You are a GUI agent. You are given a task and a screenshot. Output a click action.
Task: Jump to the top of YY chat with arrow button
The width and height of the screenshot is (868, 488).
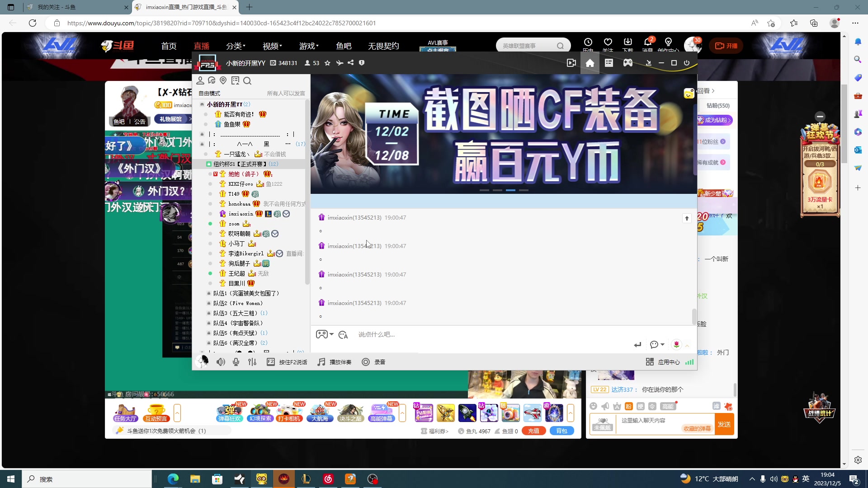pyautogui.click(x=687, y=218)
